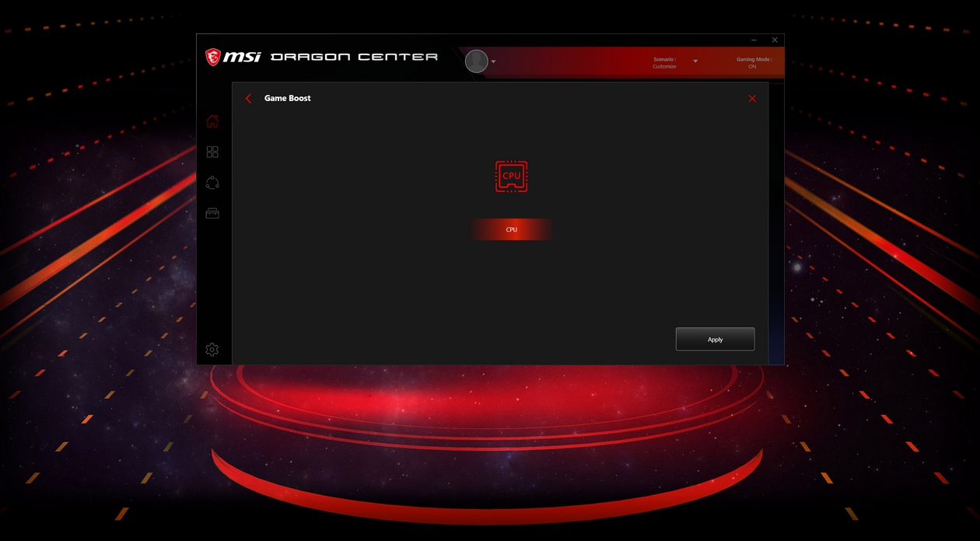Open the Live Update circular-arrows icon
The width and height of the screenshot is (980, 541).
(x=212, y=183)
